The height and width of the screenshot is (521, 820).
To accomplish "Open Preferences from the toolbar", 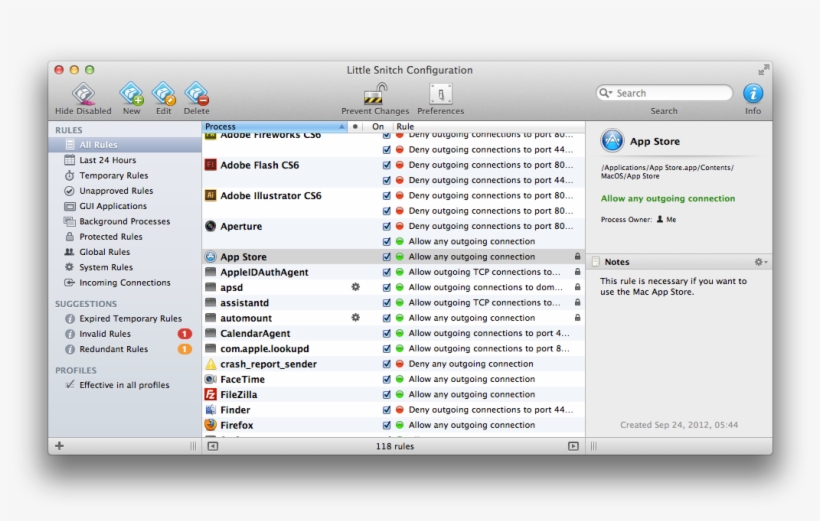I will point(440,94).
